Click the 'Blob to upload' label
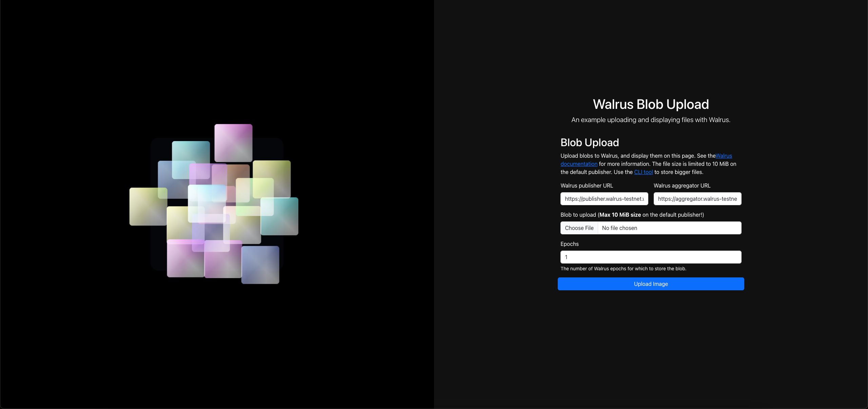The image size is (868, 409). pos(632,215)
